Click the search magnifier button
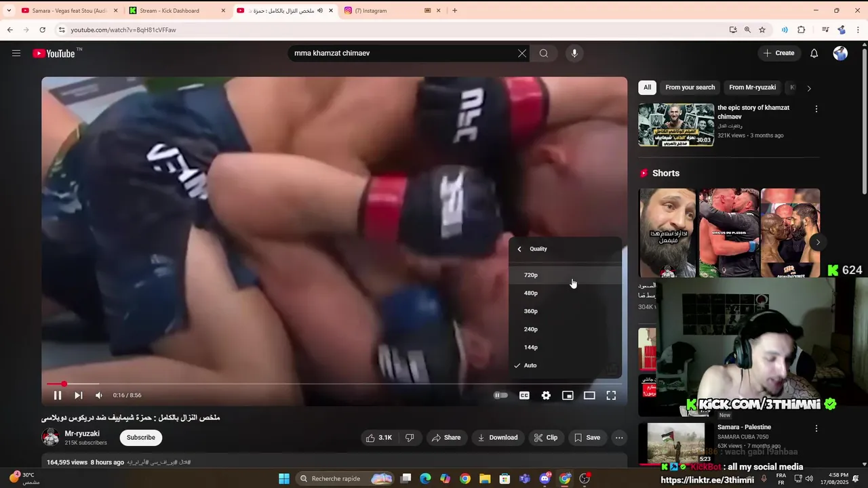Viewport: 868px width, 488px height. pos(544,53)
